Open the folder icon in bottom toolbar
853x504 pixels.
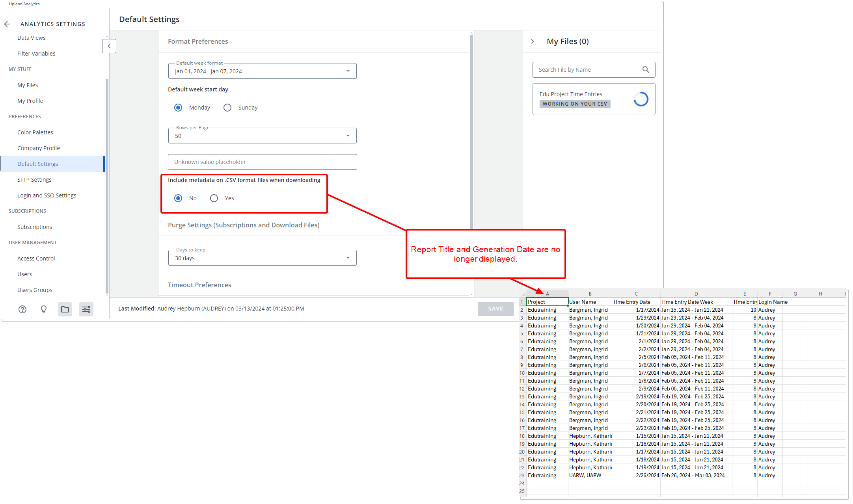click(65, 309)
